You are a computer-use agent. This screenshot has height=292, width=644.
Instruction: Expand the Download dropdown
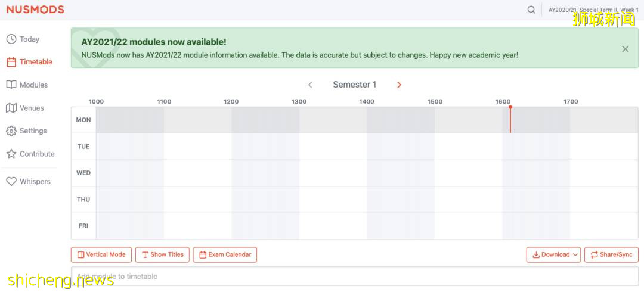(x=553, y=254)
